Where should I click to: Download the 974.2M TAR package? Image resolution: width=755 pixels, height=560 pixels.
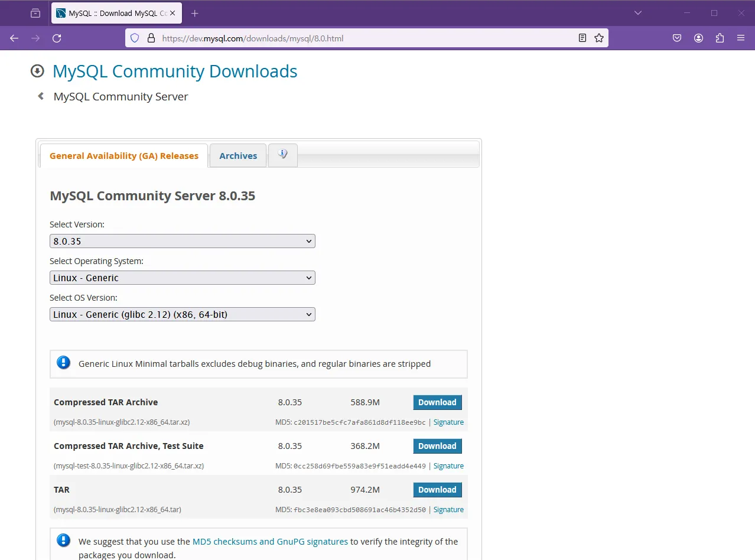tap(437, 490)
